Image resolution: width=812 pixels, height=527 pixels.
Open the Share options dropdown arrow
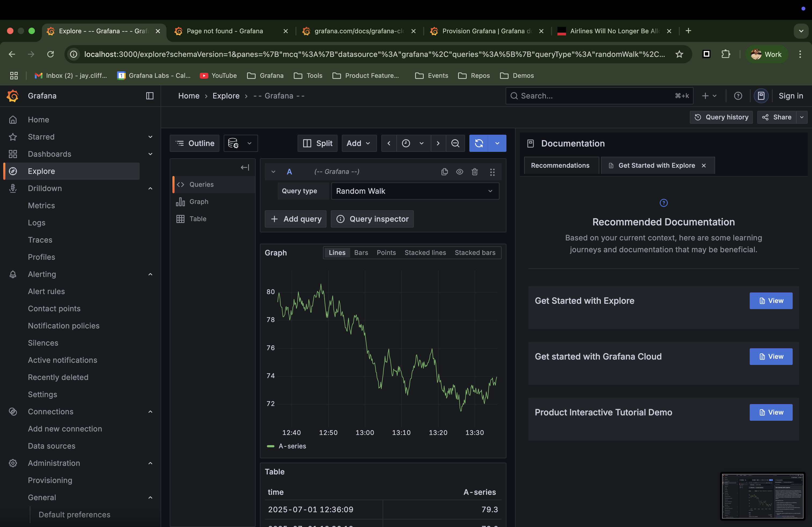(x=802, y=117)
